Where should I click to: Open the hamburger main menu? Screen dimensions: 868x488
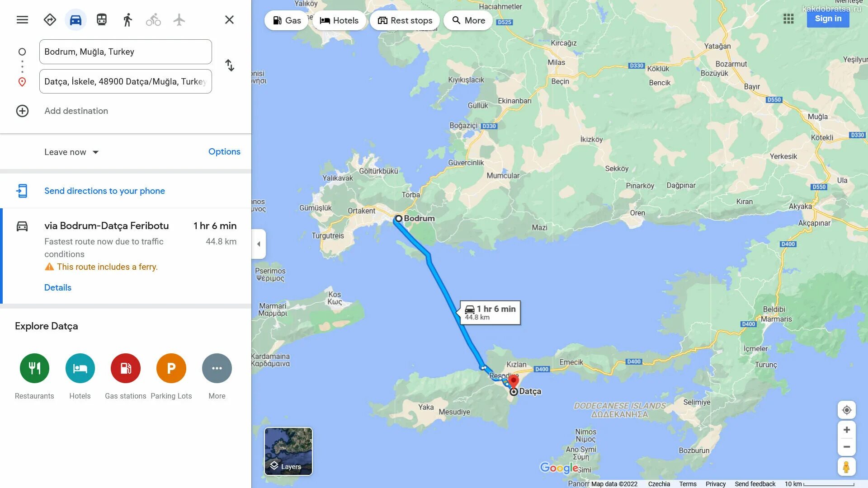click(x=22, y=20)
